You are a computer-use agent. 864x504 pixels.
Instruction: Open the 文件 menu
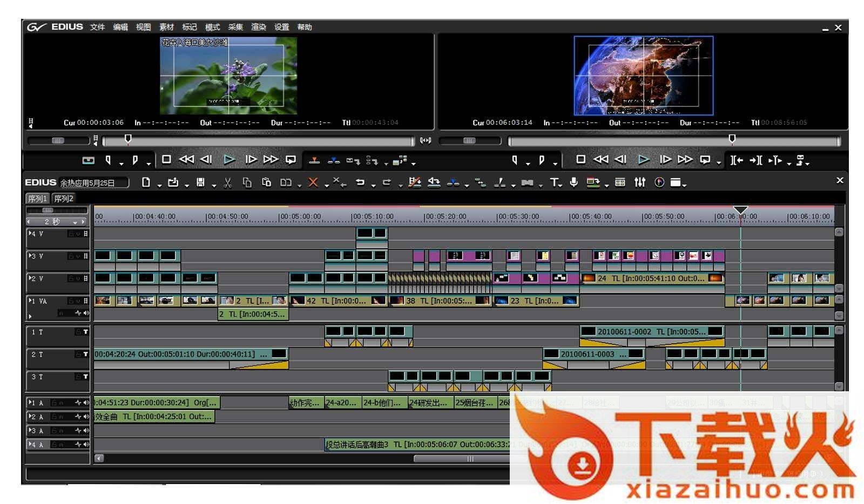(x=97, y=27)
